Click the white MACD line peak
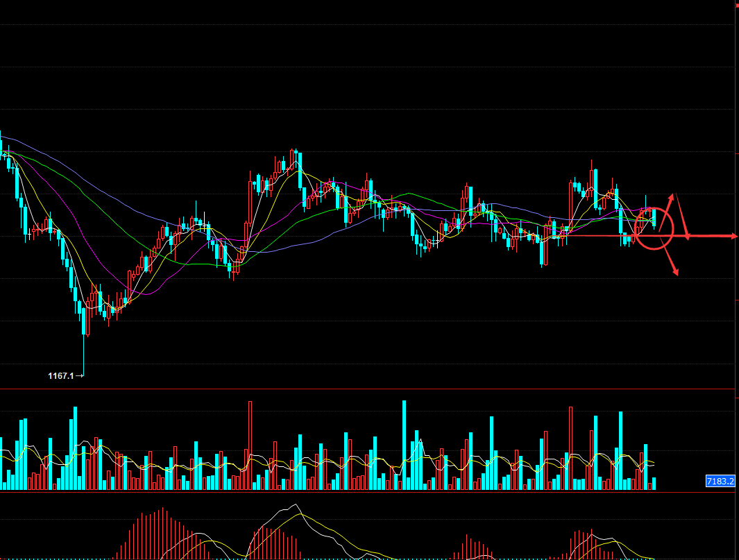Image resolution: width=739 pixels, height=560 pixels. click(295, 505)
